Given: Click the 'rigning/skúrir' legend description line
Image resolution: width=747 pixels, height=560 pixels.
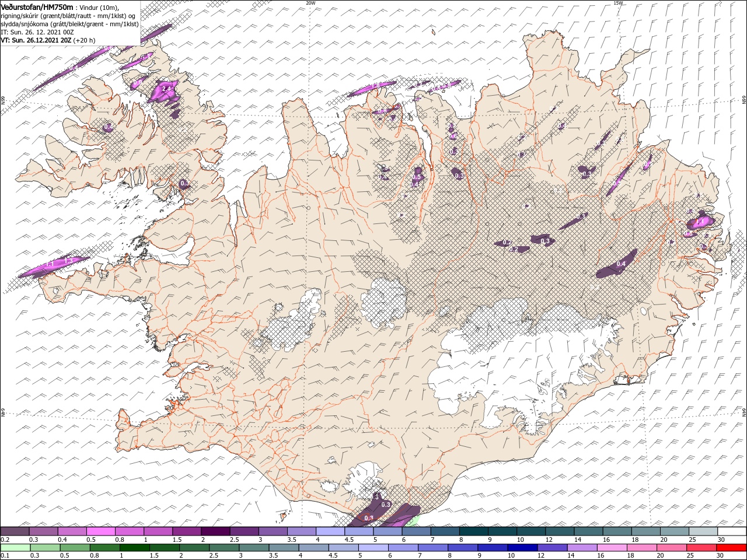Looking at the screenshot, I should [x=68, y=16].
